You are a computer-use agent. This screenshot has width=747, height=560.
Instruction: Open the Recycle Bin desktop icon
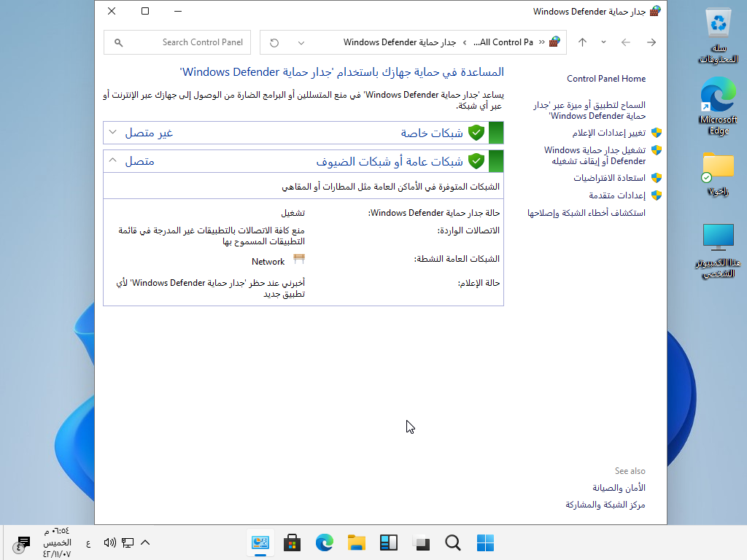pos(719,36)
